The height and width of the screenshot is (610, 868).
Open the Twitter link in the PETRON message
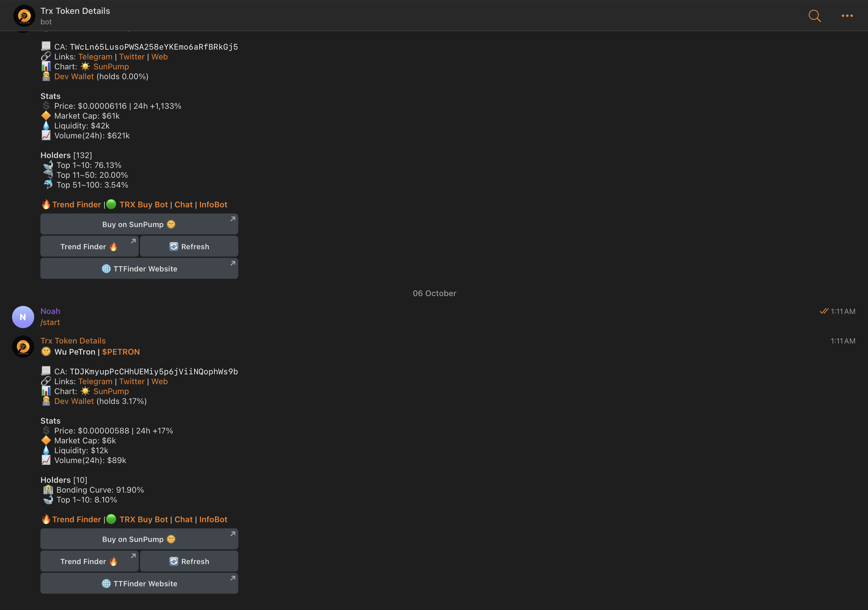pos(132,381)
